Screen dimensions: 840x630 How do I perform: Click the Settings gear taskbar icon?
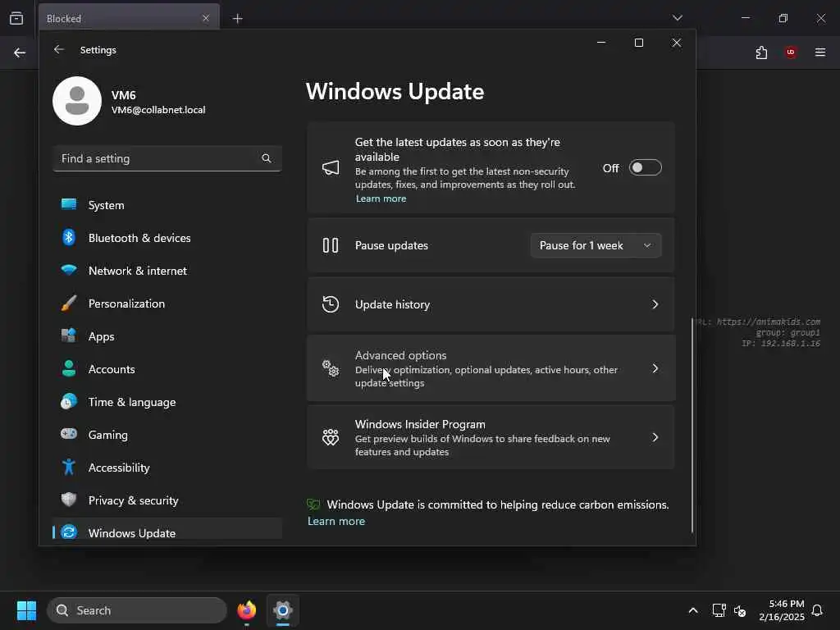pos(283,610)
